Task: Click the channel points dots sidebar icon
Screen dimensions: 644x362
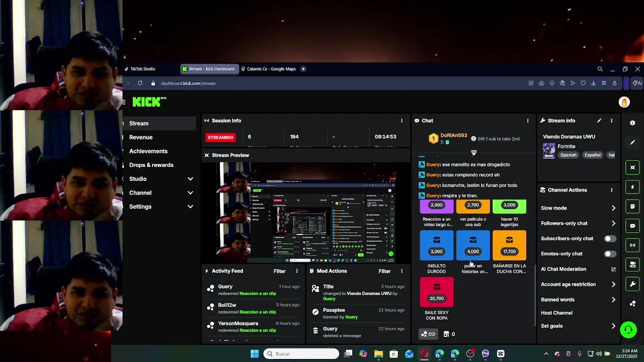Action: [x=632, y=303]
